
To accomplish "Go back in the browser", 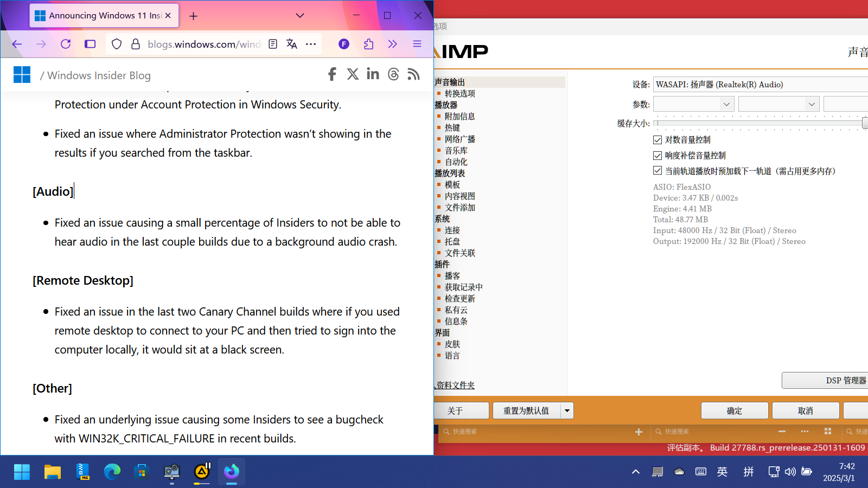I will click(x=17, y=44).
